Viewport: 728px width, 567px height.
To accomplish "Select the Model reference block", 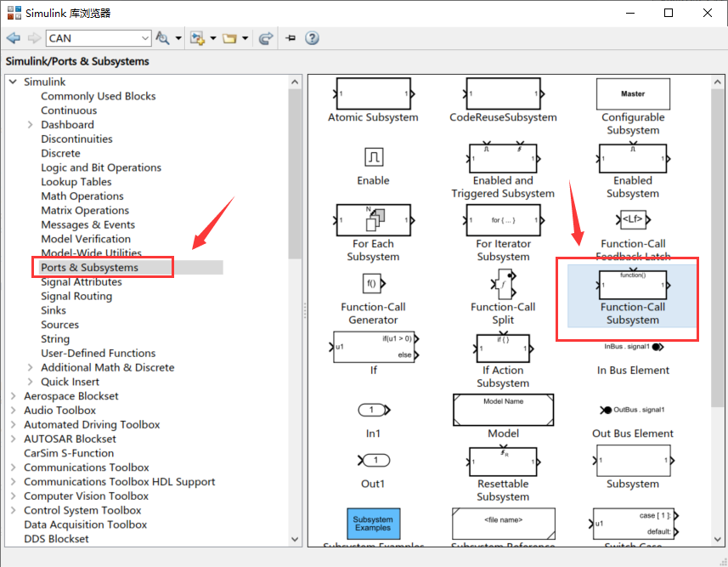I will 503,410.
